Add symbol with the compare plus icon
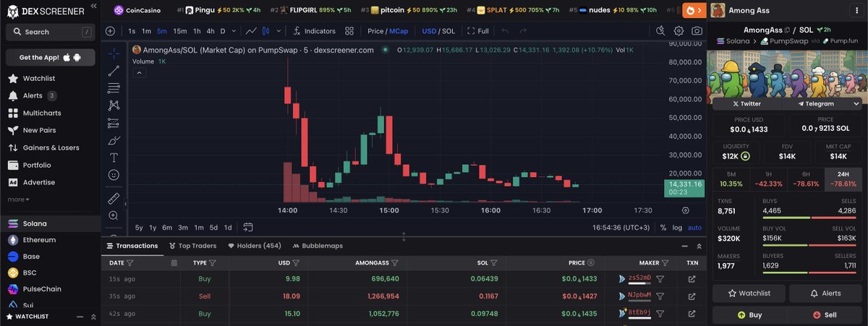 tap(110, 31)
